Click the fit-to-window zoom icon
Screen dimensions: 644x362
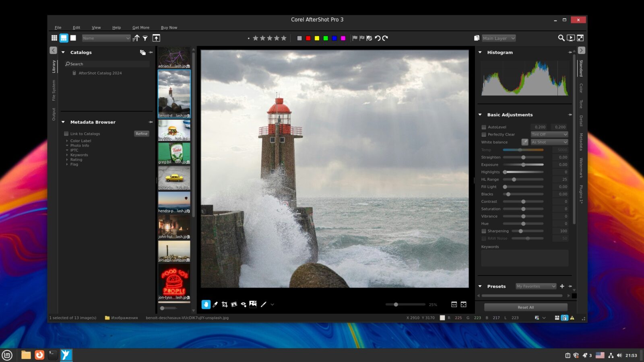tap(463, 304)
